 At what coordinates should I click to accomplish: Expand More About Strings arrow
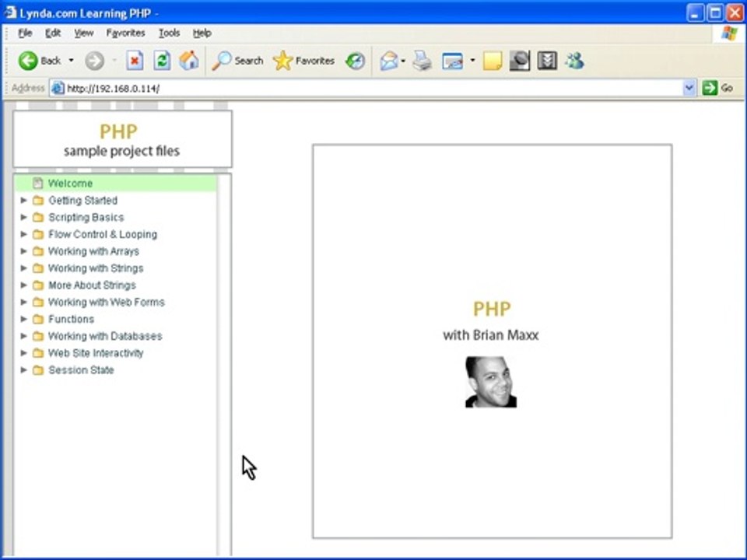(x=23, y=285)
